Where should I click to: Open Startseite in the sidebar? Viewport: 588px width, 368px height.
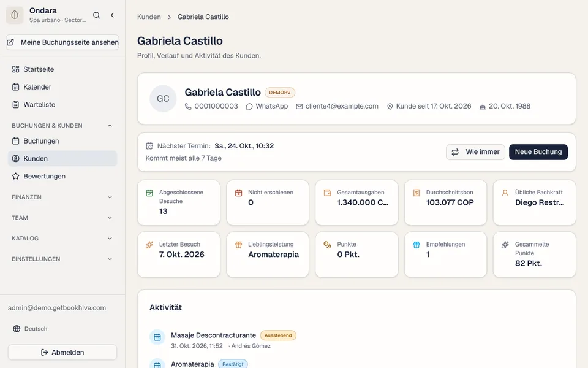click(x=62, y=69)
